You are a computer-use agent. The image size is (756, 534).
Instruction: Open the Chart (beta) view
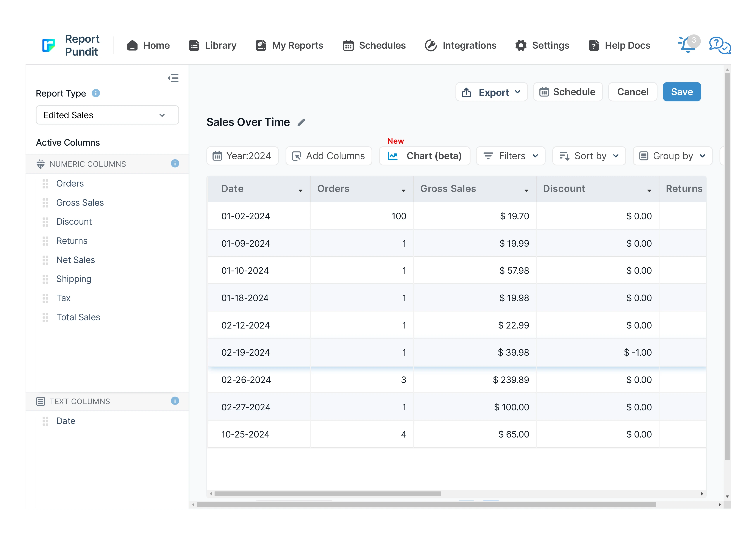[424, 156]
